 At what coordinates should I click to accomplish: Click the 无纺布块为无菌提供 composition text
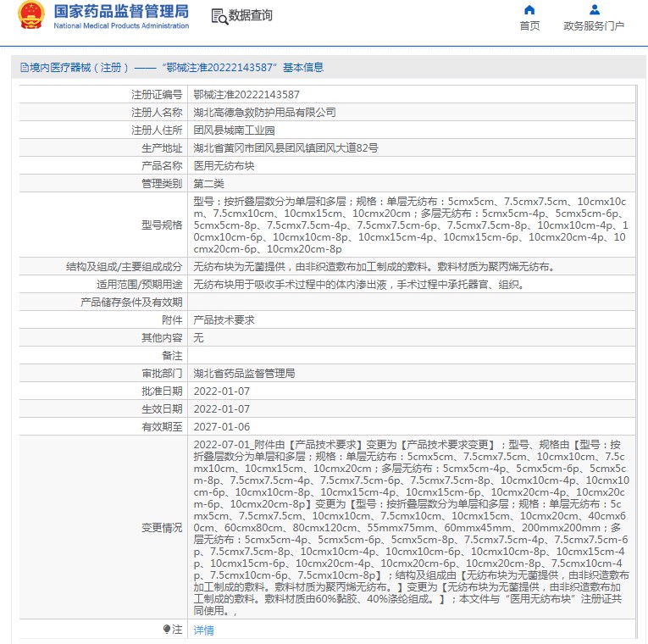[x=374, y=267]
